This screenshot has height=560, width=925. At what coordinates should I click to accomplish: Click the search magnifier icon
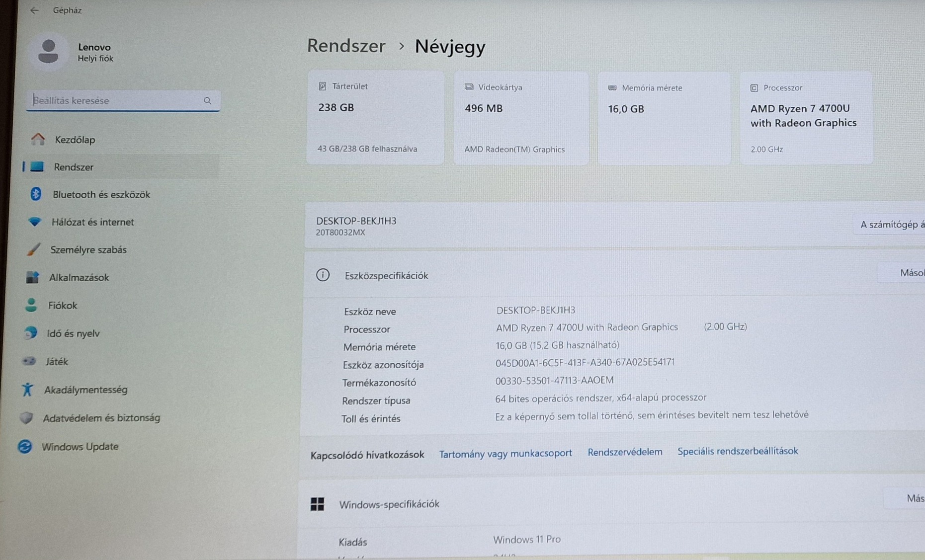coord(207,101)
